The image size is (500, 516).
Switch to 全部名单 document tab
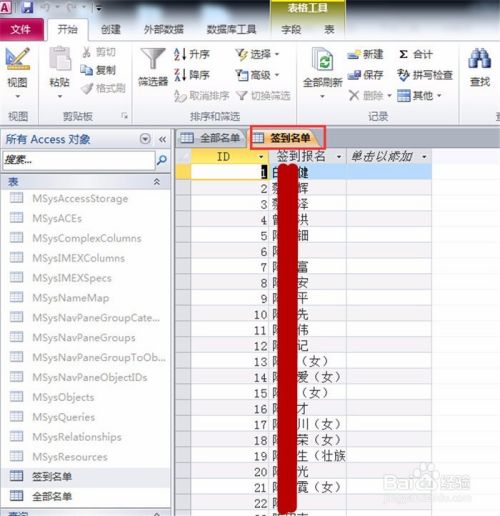tap(211, 138)
